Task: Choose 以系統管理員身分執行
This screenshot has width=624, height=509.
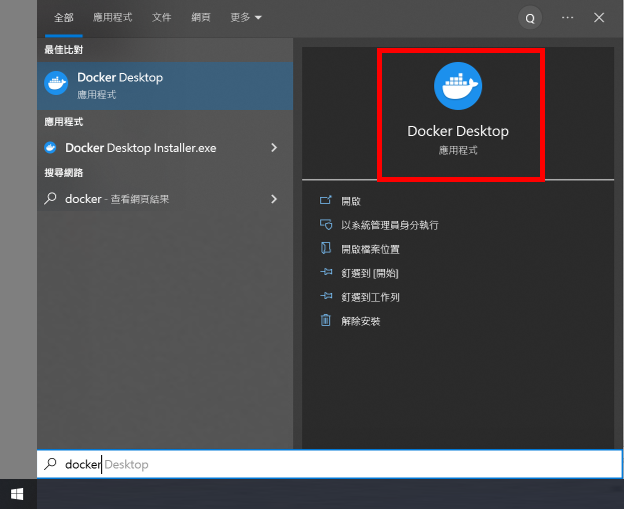Action: [390, 225]
